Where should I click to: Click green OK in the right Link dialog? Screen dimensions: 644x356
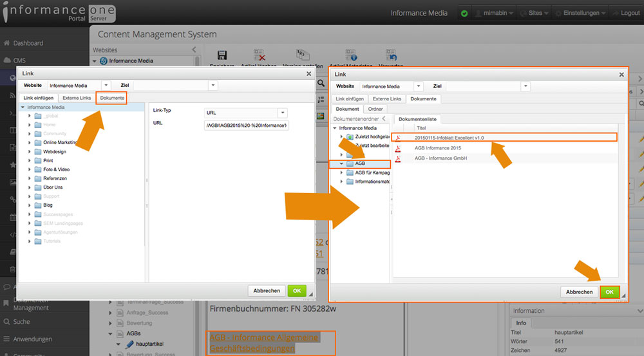pos(609,292)
